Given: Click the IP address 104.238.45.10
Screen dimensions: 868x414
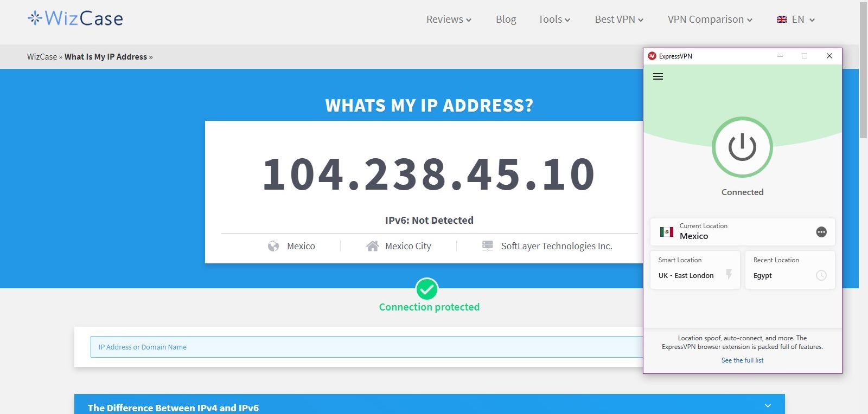Looking at the screenshot, I should (429, 174).
